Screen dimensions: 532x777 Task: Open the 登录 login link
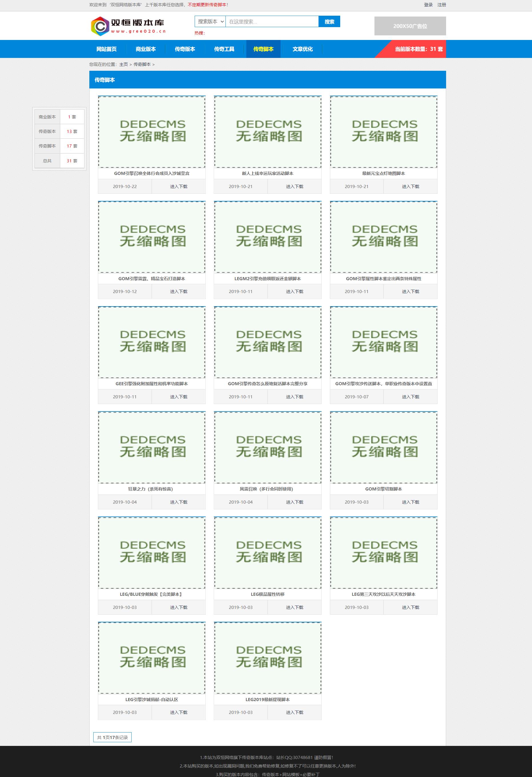pos(428,5)
